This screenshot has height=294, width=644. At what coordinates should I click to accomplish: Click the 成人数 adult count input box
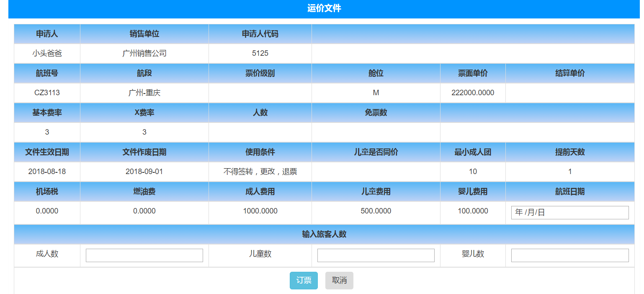click(144, 255)
